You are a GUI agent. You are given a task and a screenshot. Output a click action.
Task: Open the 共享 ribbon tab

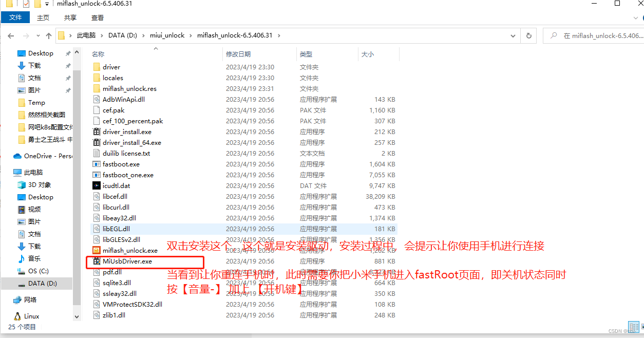70,17
